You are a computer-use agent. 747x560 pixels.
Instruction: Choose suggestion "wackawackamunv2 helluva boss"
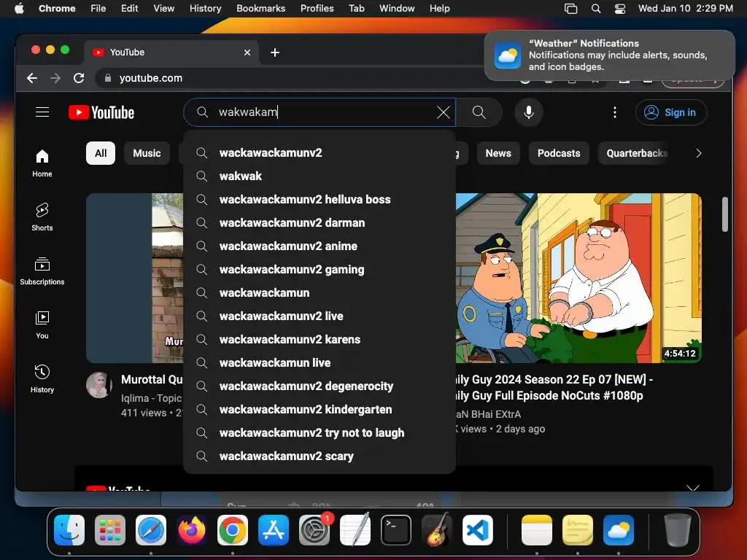(x=320, y=200)
